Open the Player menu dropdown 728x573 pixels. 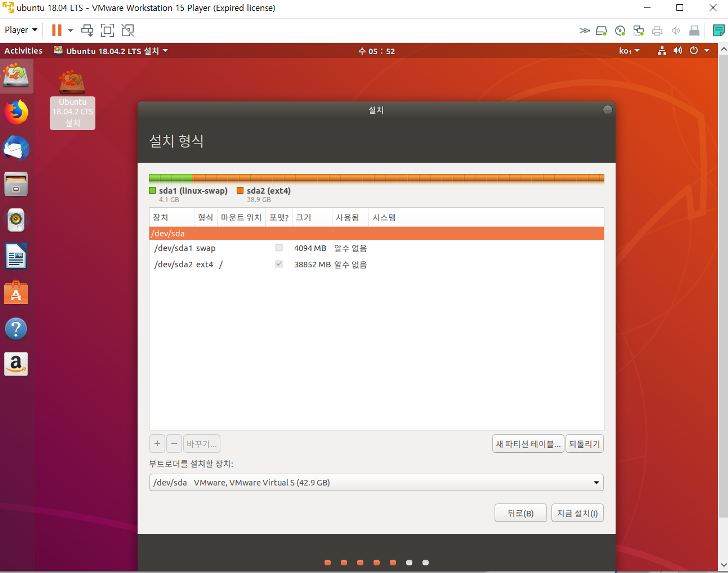tap(21, 30)
